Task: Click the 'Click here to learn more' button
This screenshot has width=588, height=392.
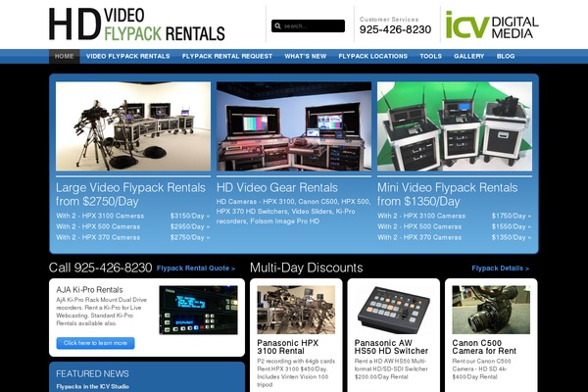Action: [95, 343]
